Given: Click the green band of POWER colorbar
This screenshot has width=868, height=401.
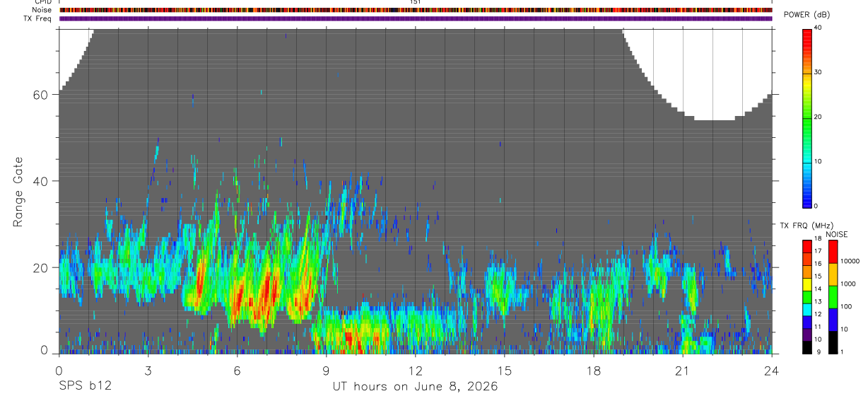Looking at the screenshot, I should [807, 117].
